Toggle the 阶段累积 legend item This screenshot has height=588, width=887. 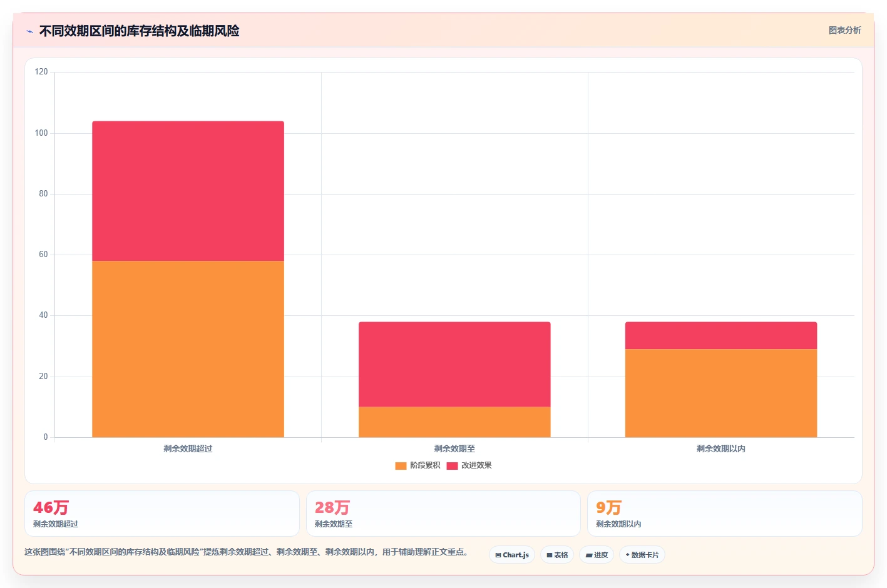click(418, 465)
